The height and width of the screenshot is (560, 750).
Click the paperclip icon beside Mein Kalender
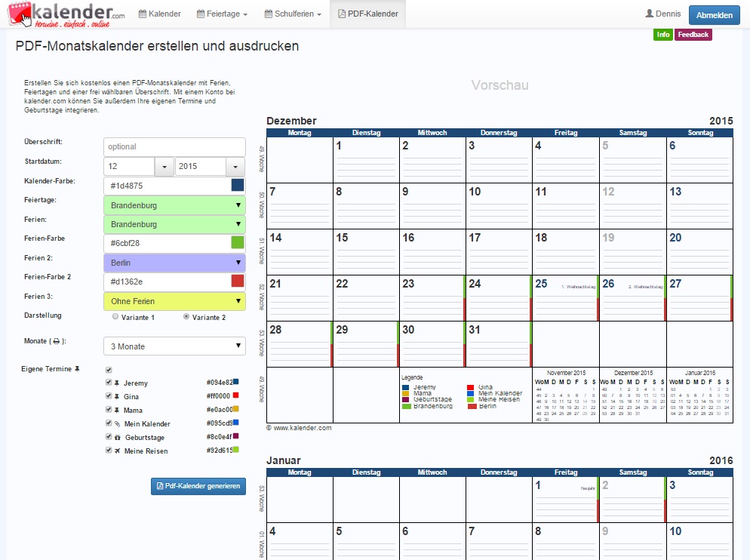[x=118, y=423]
